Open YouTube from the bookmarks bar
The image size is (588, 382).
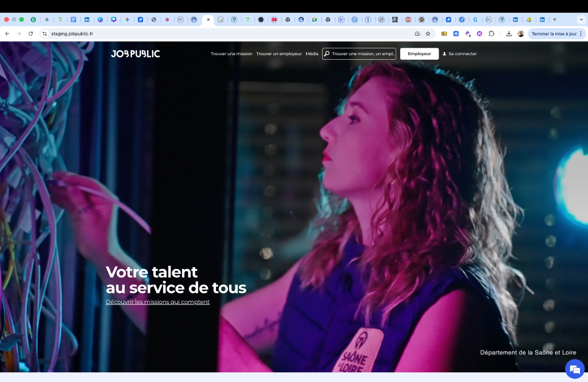click(x=274, y=19)
